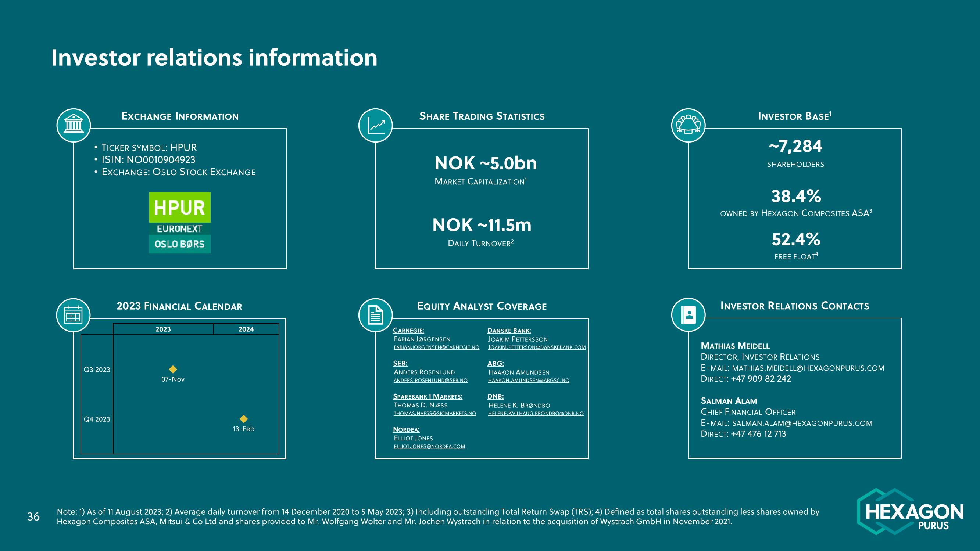Open Fabian Jørgensen's Carnegie email link

[x=436, y=347]
